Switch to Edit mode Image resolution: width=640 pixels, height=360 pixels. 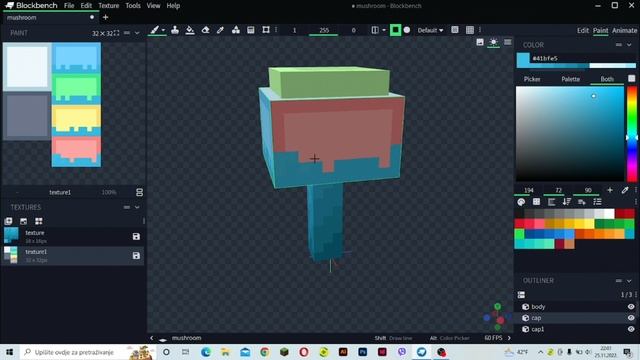582,31
